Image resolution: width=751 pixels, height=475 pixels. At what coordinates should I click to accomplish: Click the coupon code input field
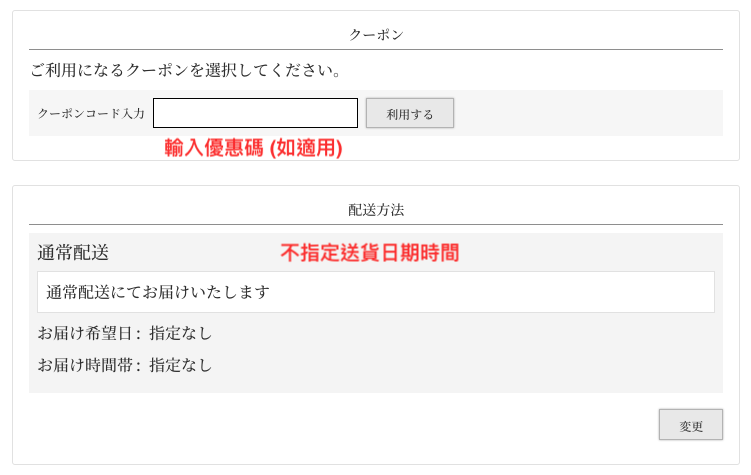(x=255, y=113)
